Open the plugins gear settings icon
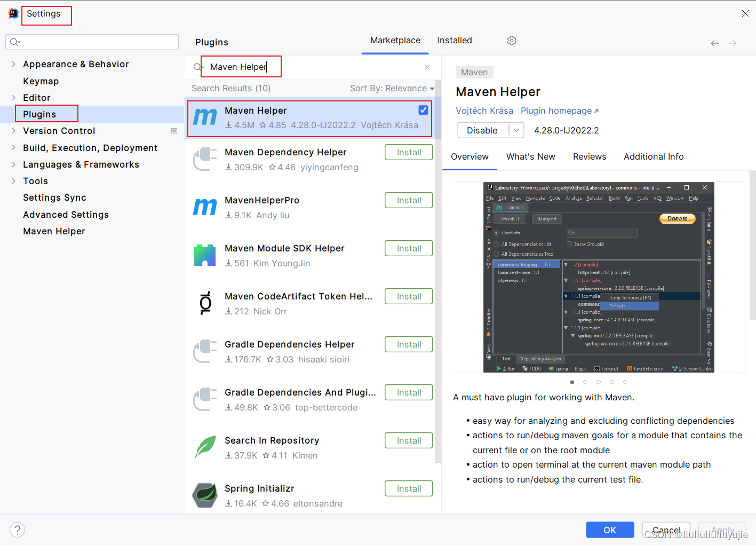 (512, 41)
